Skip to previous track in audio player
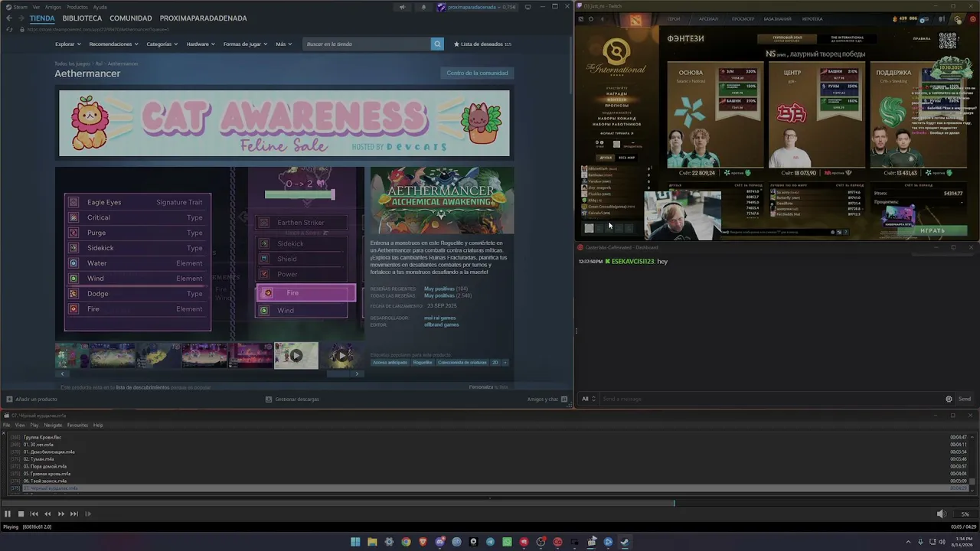 (34, 514)
